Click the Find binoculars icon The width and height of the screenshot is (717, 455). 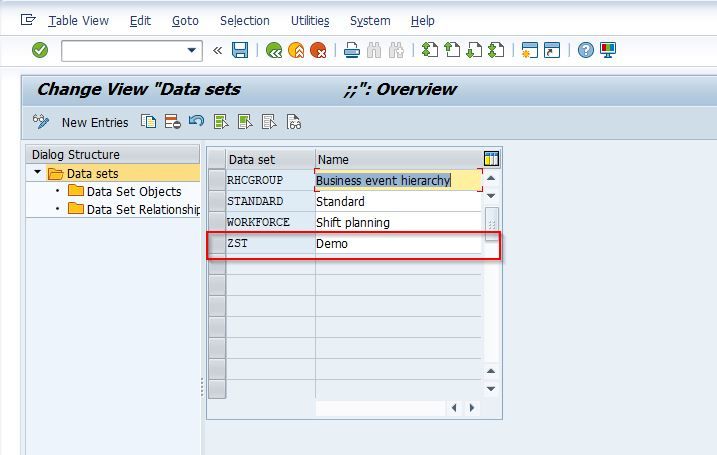click(374, 50)
